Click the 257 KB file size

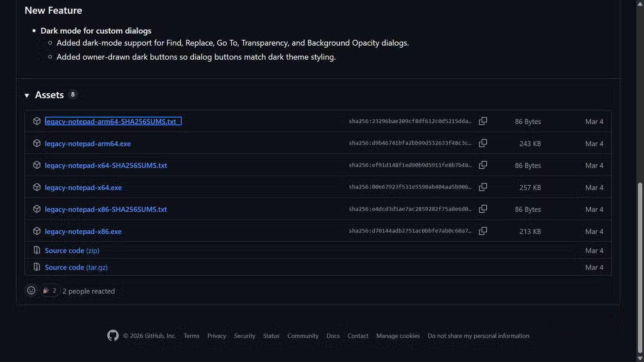pos(530,188)
